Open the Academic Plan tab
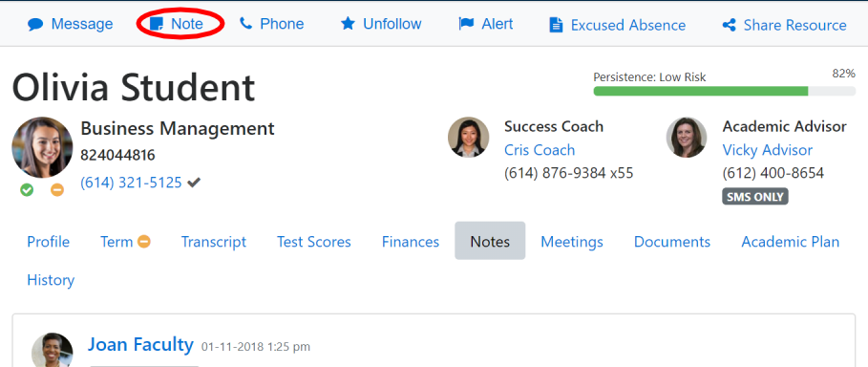This screenshot has width=868, height=367. (790, 242)
